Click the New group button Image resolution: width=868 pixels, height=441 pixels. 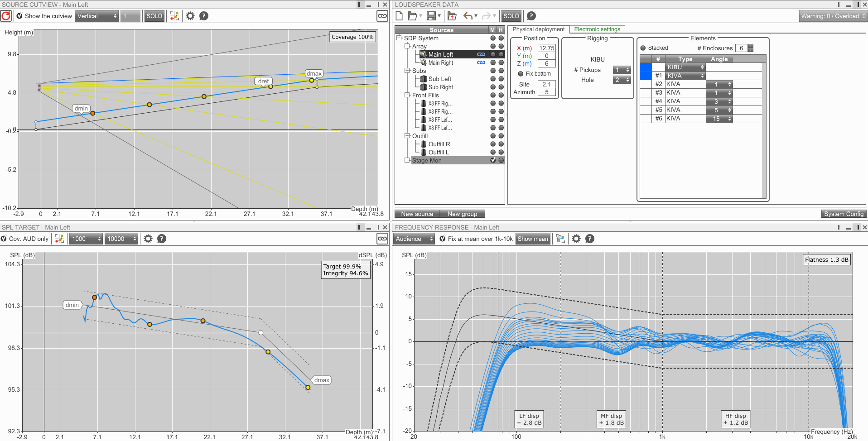tap(462, 214)
